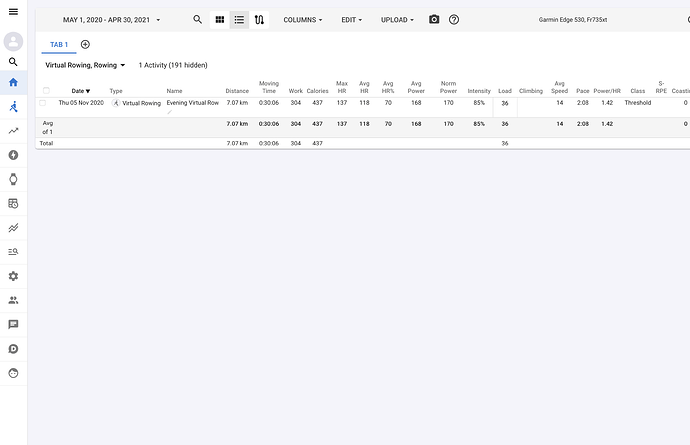Image resolution: width=690 pixels, height=445 pixels.
Task: Switch to TAB 1
Action: (59, 44)
